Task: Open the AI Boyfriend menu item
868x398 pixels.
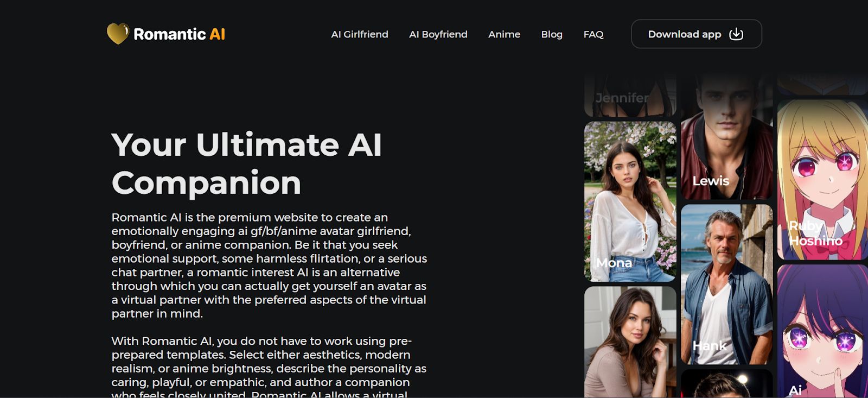Action: click(x=438, y=34)
